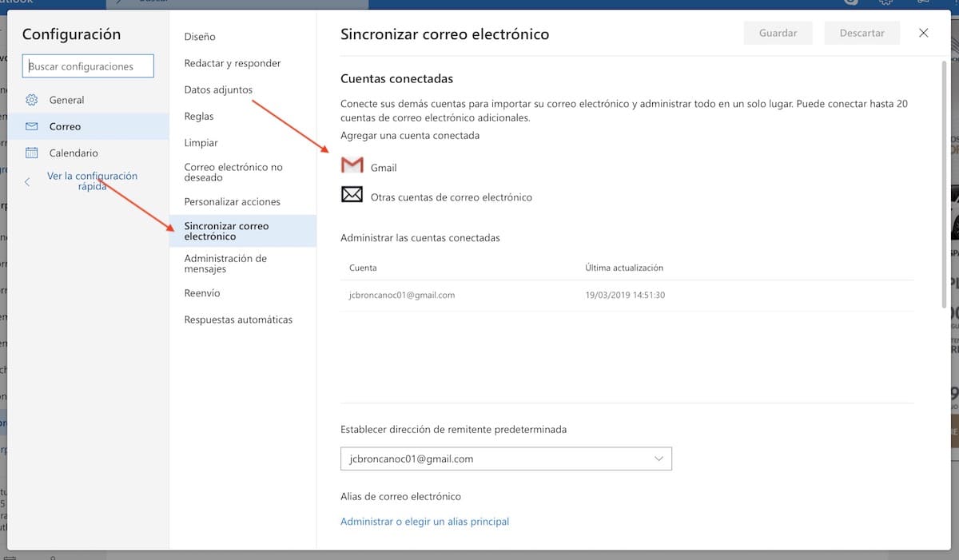
Task: Open the default sender address dropdown
Action: 506,459
